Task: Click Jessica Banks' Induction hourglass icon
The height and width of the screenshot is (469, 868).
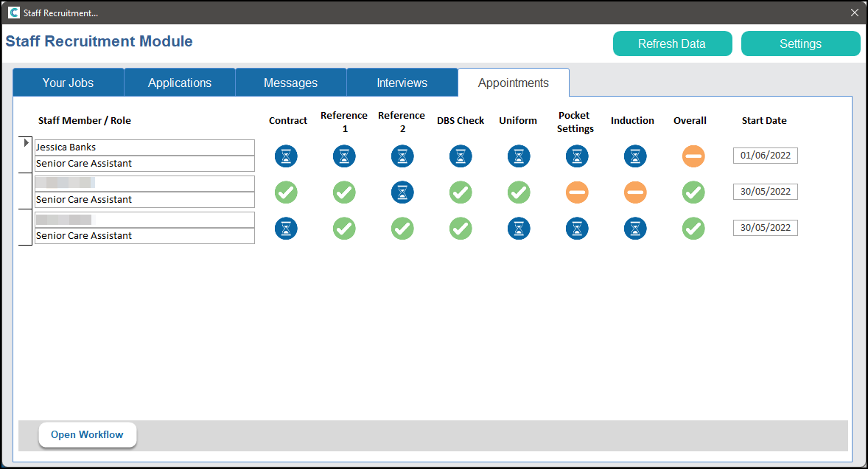Action: (x=635, y=156)
